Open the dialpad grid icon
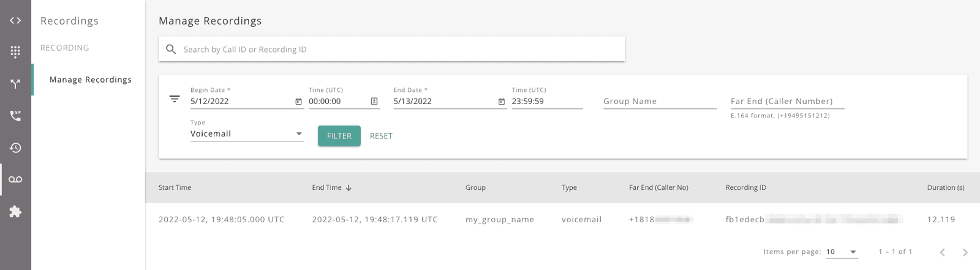This screenshot has height=270, width=980. click(15, 52)
